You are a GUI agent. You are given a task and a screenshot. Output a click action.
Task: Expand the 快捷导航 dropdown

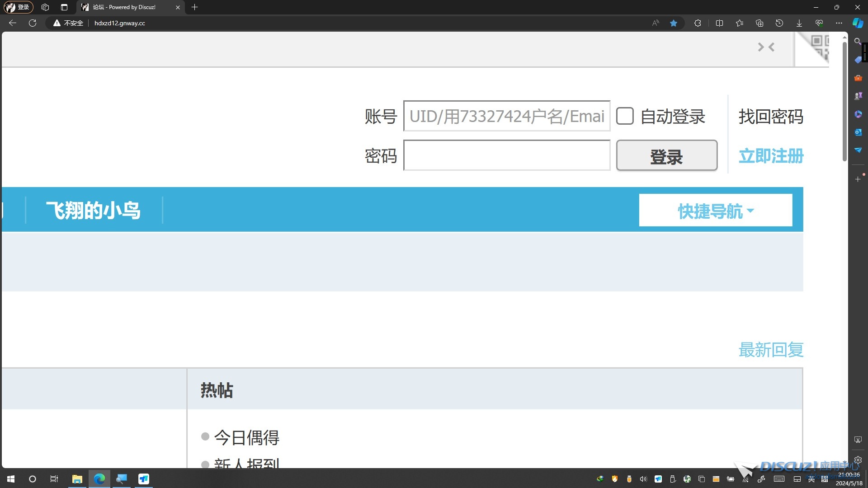click(715, 211)
